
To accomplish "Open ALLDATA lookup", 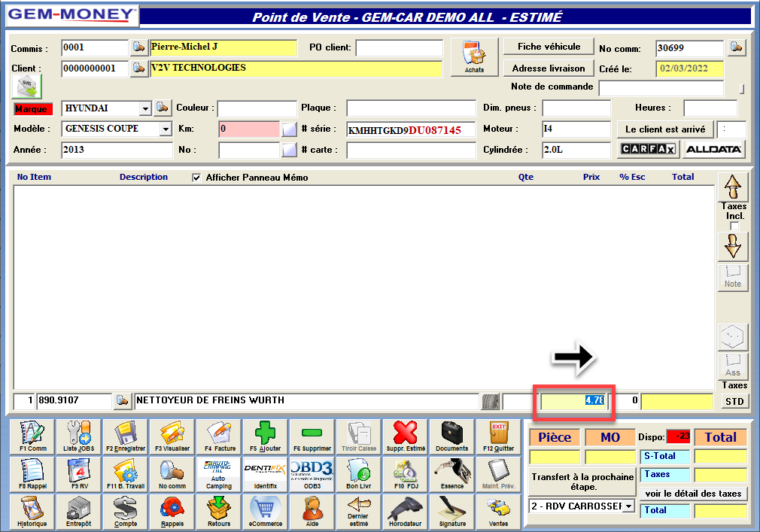I will coord(713,149).
